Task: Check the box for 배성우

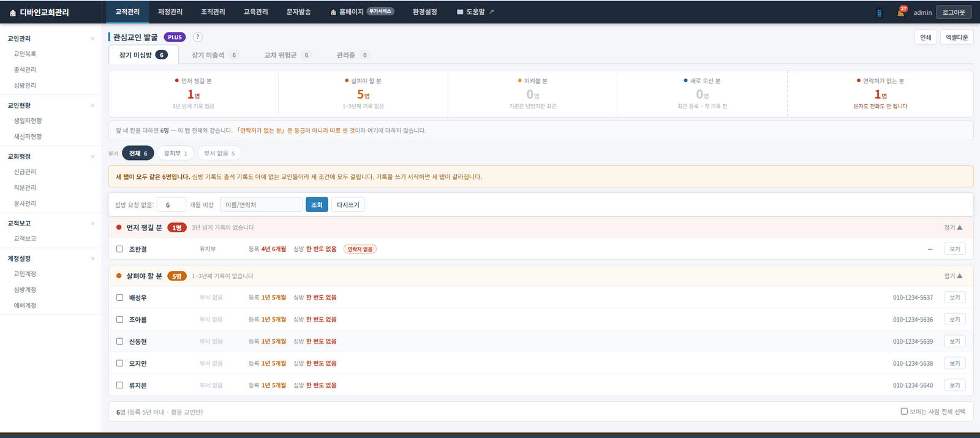Action: (x=119, y=298)
